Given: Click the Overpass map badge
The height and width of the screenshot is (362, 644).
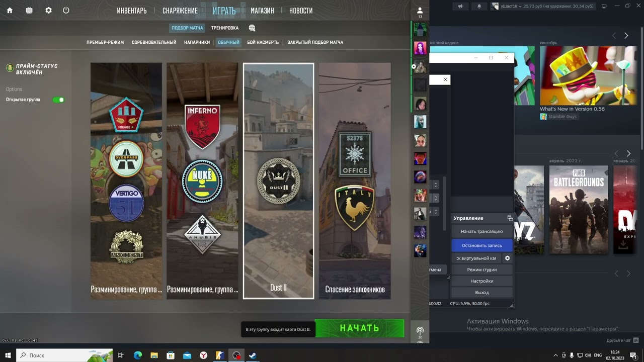Looking at the screenshot, I should 126,158.
